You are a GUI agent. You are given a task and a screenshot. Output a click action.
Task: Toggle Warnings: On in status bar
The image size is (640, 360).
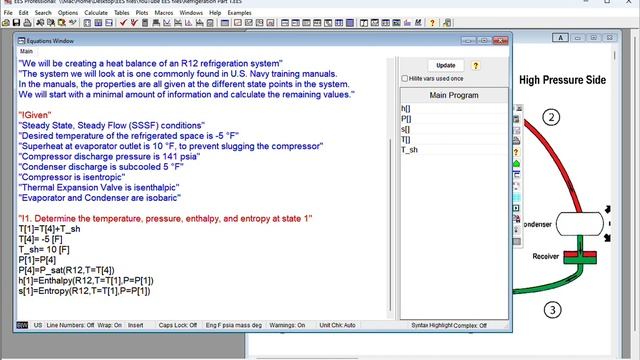(x=287, y=325)
